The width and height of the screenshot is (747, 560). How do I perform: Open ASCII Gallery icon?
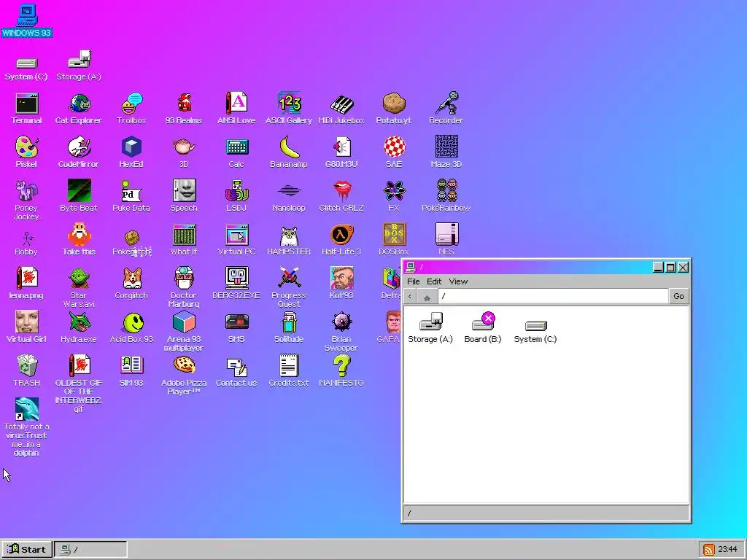click(x=289, y=109)
